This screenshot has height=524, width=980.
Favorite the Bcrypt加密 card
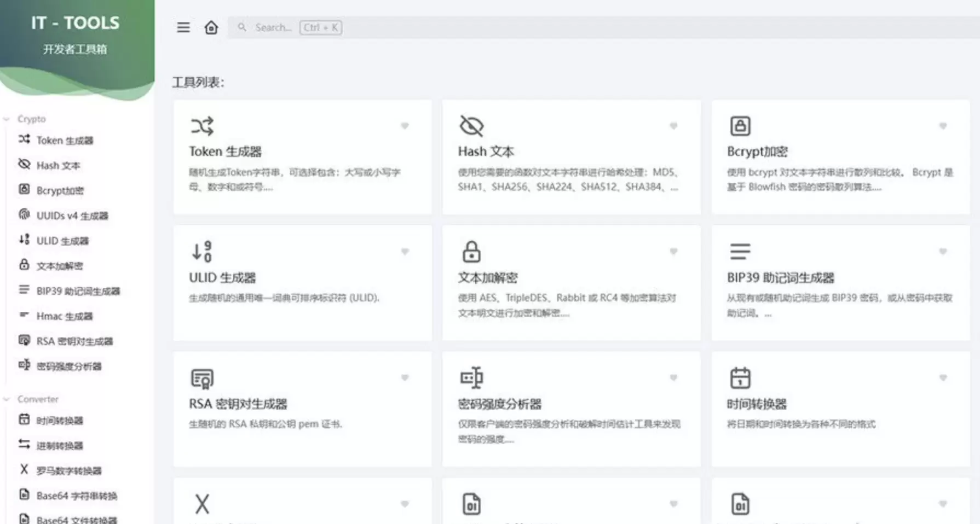tap(943, 126)
